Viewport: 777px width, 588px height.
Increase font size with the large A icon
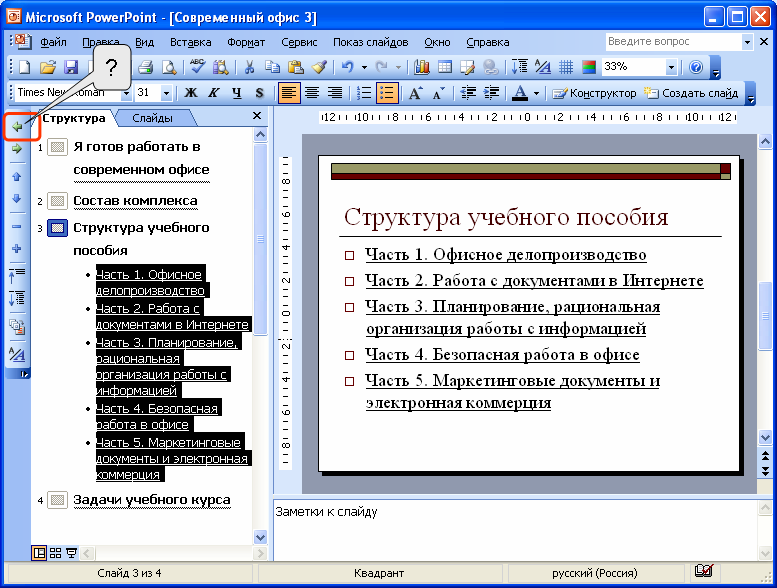[416, 93]
